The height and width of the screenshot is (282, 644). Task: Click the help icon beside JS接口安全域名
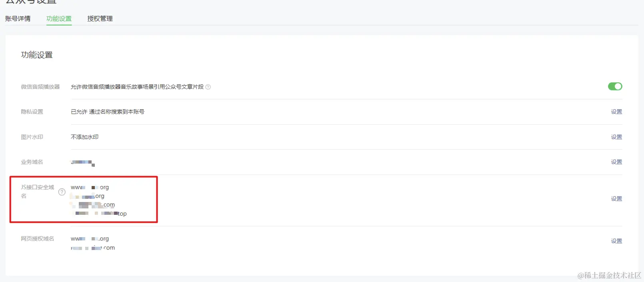pos(62,192)
